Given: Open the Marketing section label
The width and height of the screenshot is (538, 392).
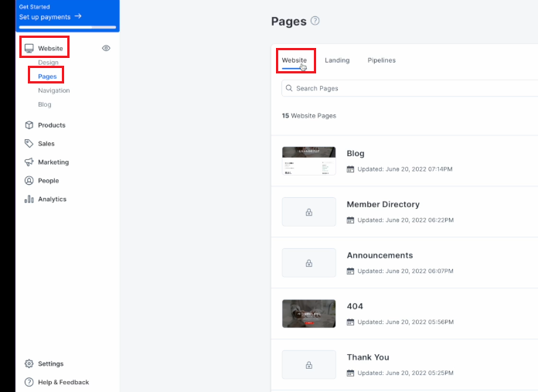Looking at the screenshot, I should pyautogui.click(x=53, y=162).
